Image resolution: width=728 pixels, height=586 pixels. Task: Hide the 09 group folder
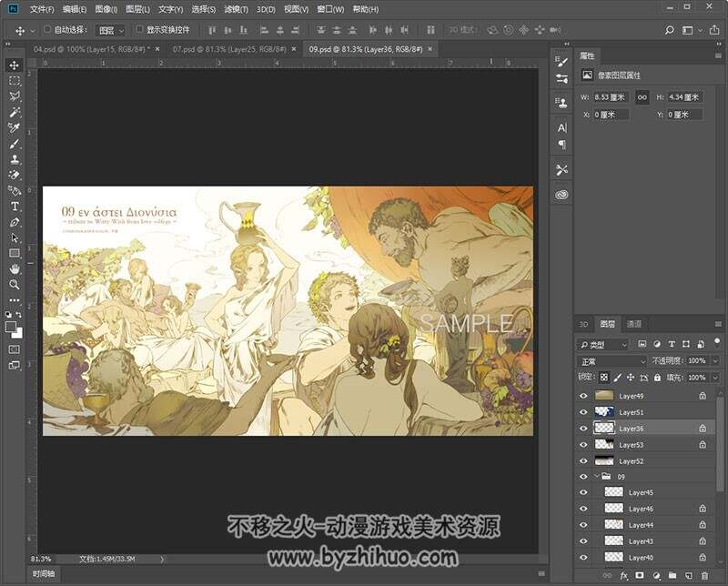583,477
